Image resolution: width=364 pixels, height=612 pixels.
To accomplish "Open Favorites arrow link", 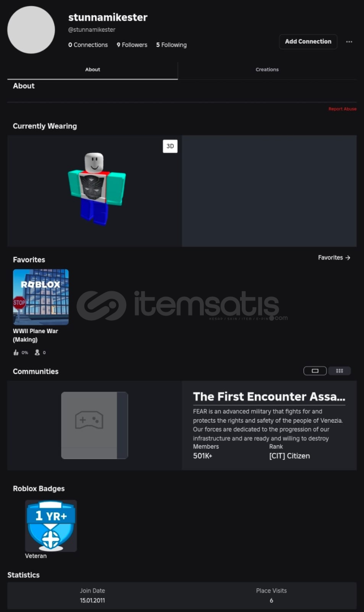I will pyautogui.click(x=334, y=258).
